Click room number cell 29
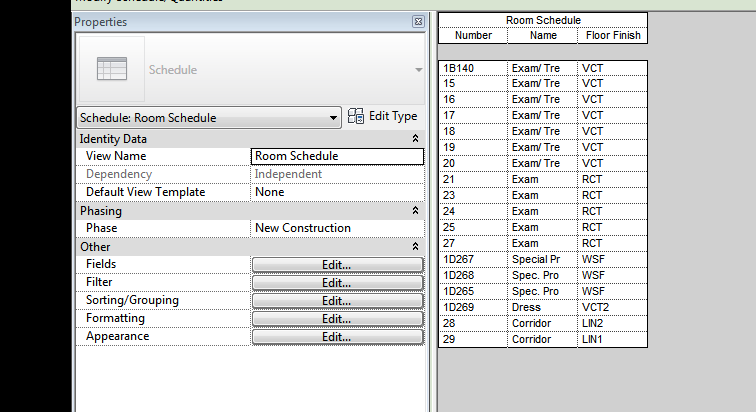The width and height of the screenshot is (756, 412). click(x=473, y=339)
